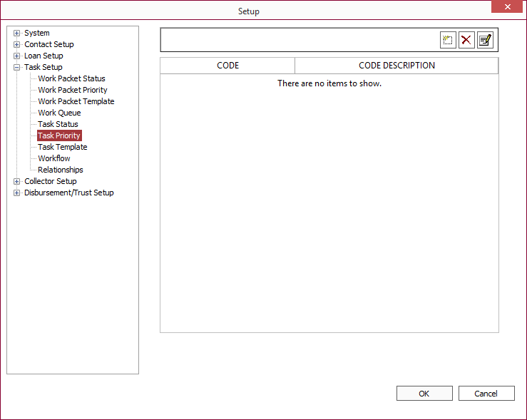The image size is (527, 420).
Task: Expand the System tree node
Action: click(16, 33)
